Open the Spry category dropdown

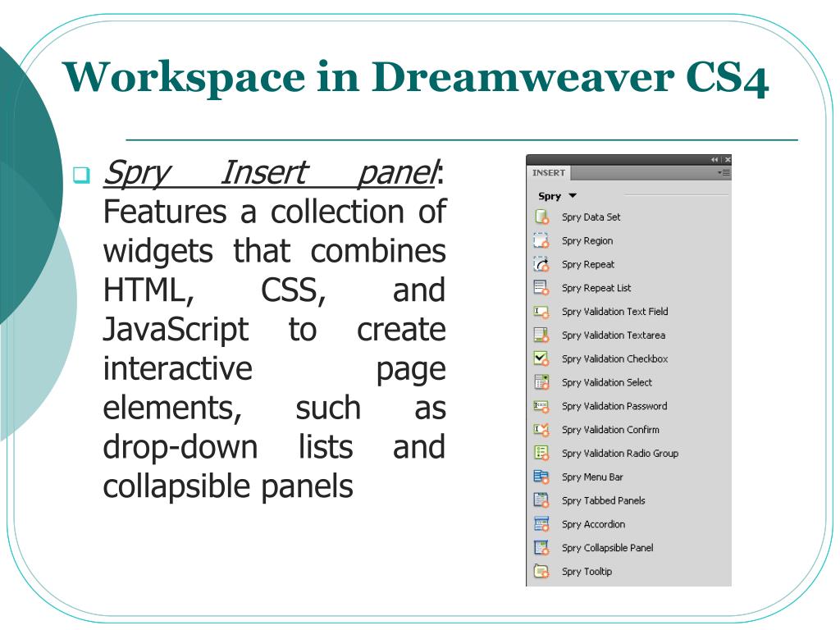click(x=557, y=196)
